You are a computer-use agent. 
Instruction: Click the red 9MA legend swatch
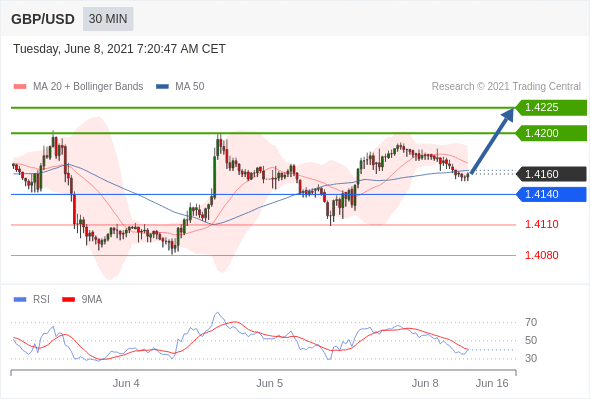[68, 300]
